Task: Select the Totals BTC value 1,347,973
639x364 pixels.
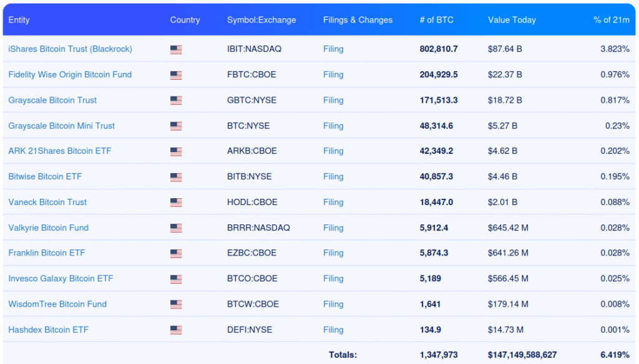Action: click(439, 355)
